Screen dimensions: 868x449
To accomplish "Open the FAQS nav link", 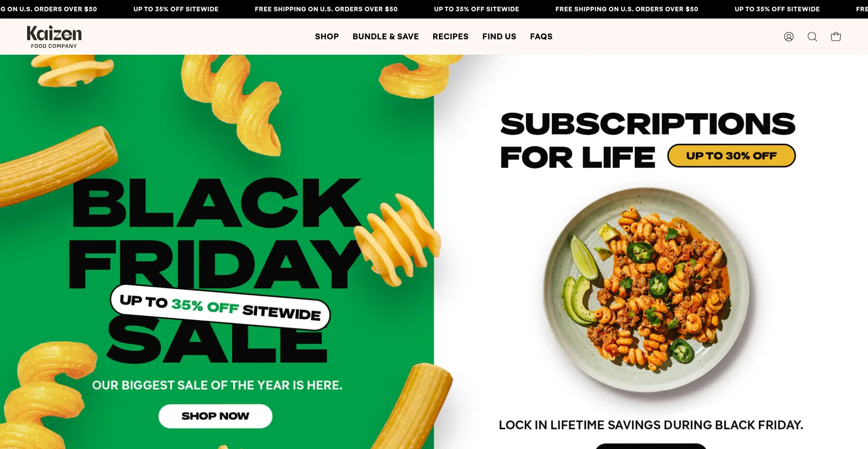I will (x=541, y=37).
